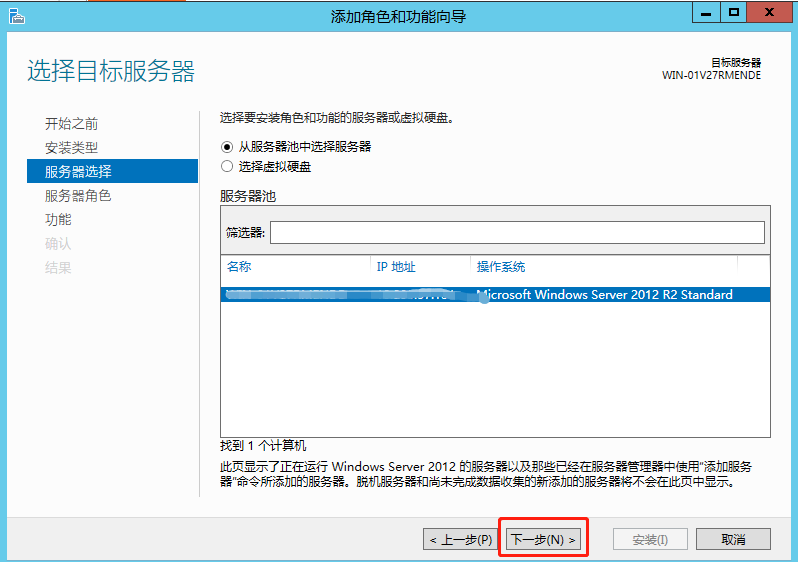This screenshot has height=562, width=798.
Task: Maximize the wizard window
Action: pyautogui.click(x=734, y=13)
